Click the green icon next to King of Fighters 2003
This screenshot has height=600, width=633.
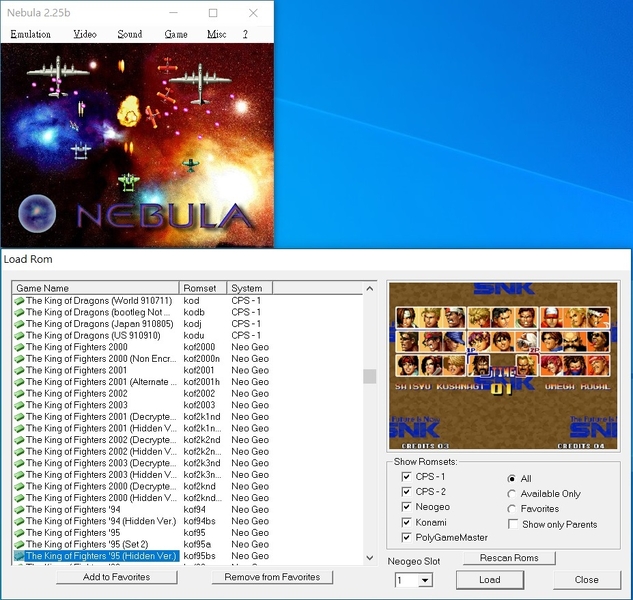(x=19, y=405)
